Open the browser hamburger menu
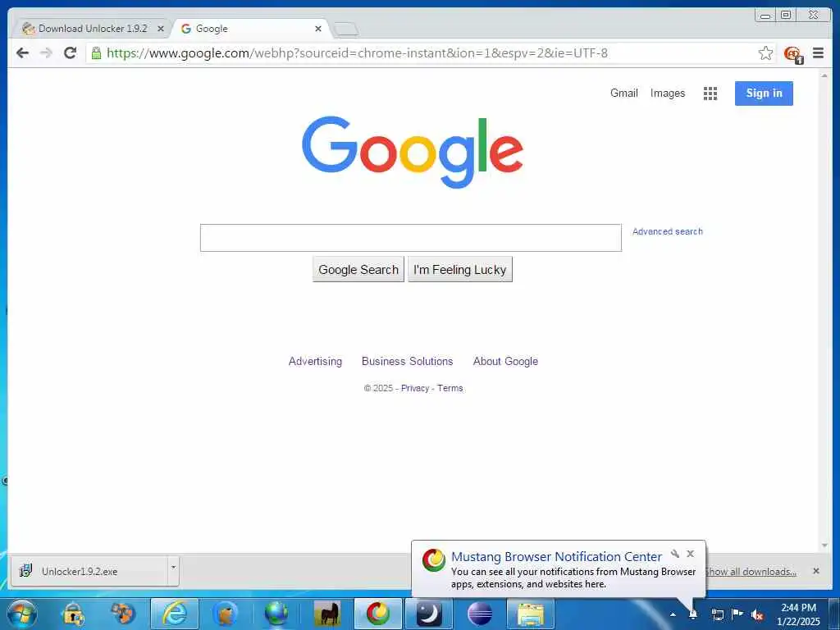The width and height of the screenshot is (840, 630). point(818,52)
